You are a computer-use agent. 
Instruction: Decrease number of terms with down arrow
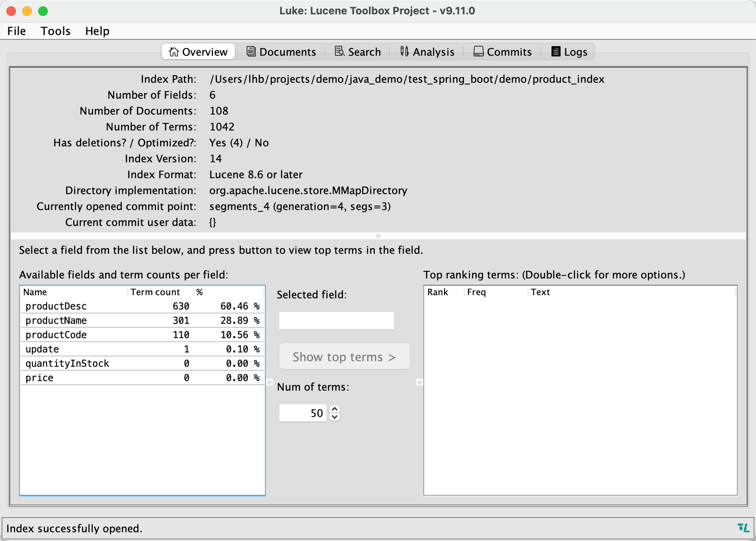335,417
